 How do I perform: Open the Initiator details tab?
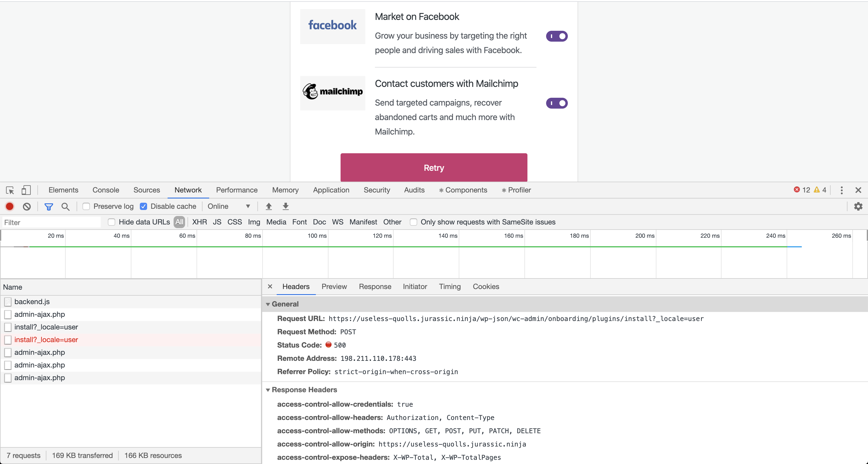(x=415, y=287)
